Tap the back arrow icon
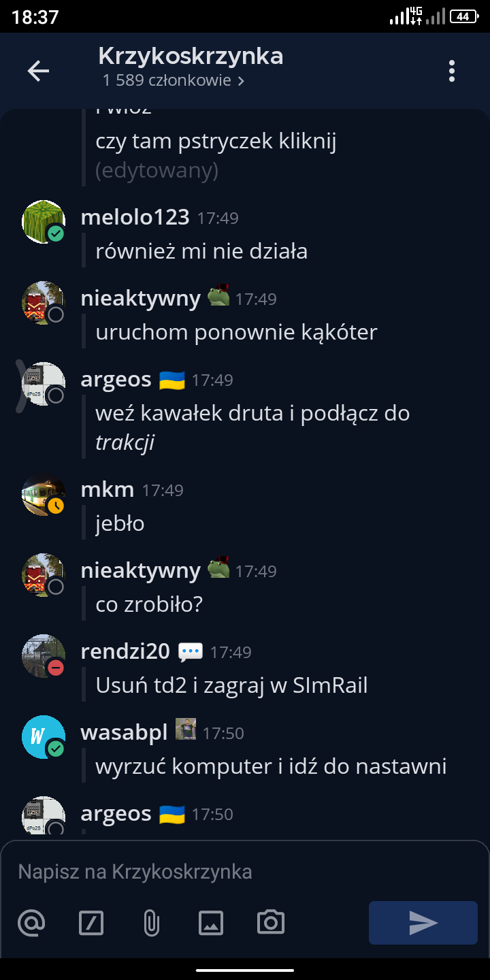 point(38,71)
